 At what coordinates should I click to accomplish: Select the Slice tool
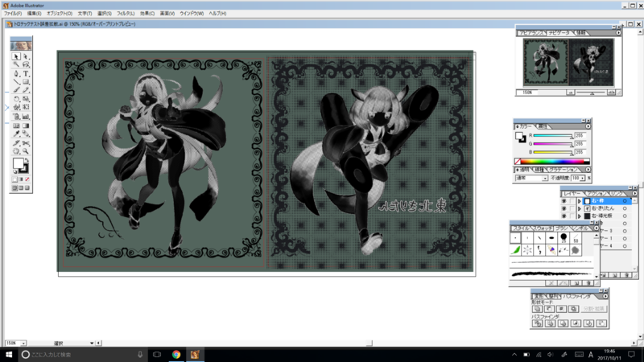point(16,143)
